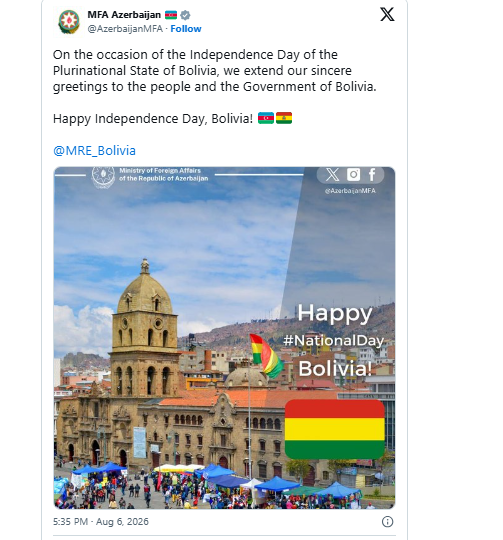Click the X icon on the image banner
This screenshot has height=540, width=503.
[332, 175]
